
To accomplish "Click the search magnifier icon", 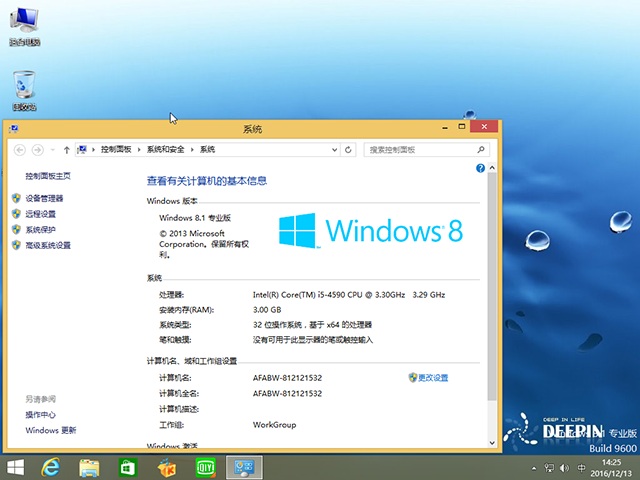I will pos(481,150).
